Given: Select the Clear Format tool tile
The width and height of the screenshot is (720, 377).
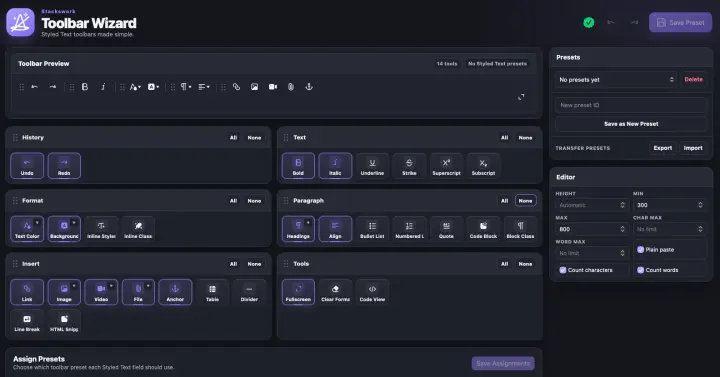Looking at the screenshot, I should (x=335, y=292).
